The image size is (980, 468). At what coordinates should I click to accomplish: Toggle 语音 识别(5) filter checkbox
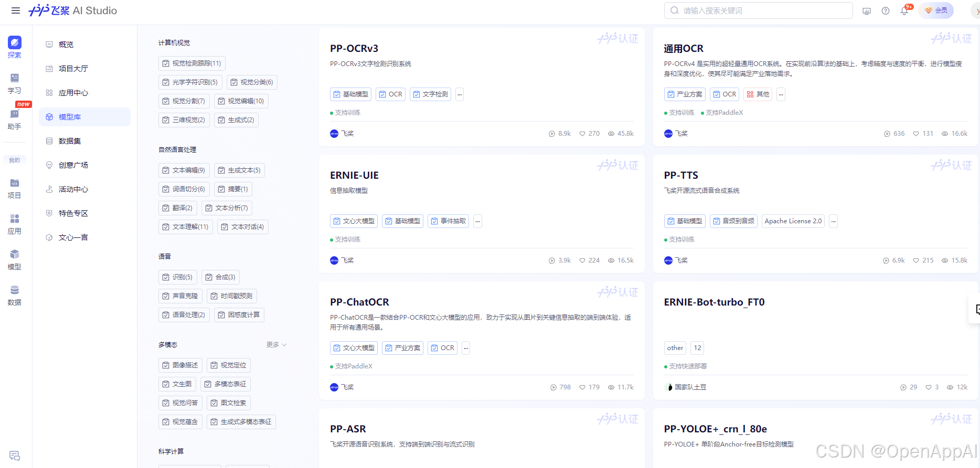click(178, 277)
